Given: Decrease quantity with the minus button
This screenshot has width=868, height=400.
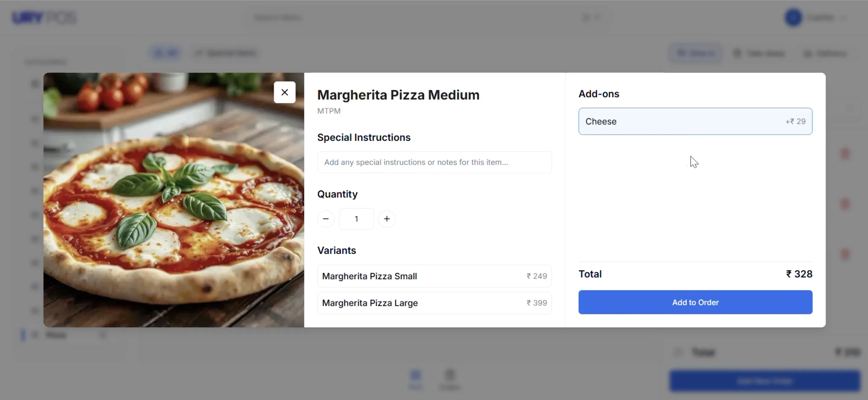Looking at the screenshot, I should tap(325, 219).
